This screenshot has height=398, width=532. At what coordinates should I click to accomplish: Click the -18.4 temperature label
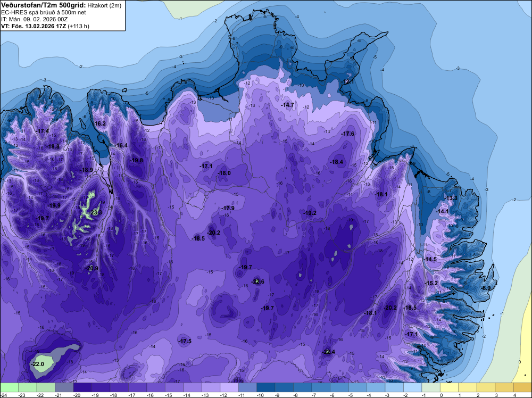(x=337, y=162)
